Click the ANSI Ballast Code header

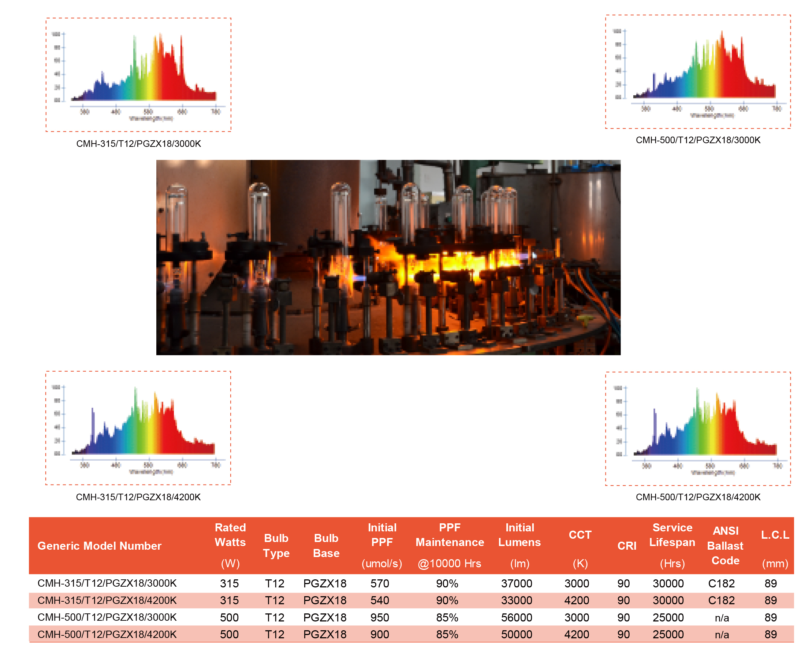click(725, 546)
